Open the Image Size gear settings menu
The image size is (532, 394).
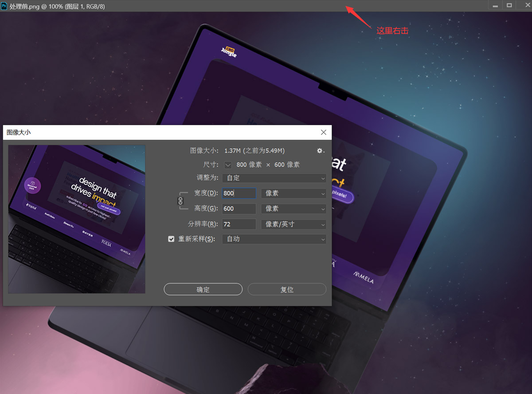coord(321,151)
